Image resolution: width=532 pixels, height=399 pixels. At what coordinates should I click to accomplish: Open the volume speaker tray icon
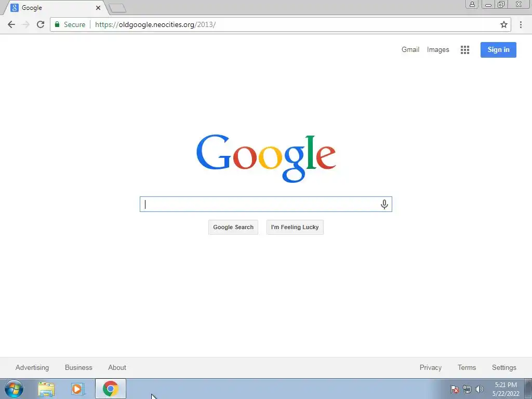[x=480, y=389]
